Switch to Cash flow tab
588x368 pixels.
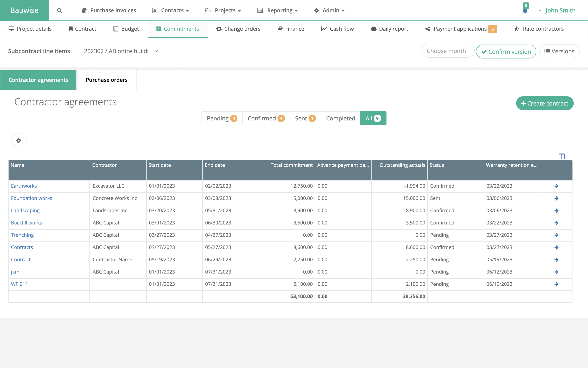point(337,29)
